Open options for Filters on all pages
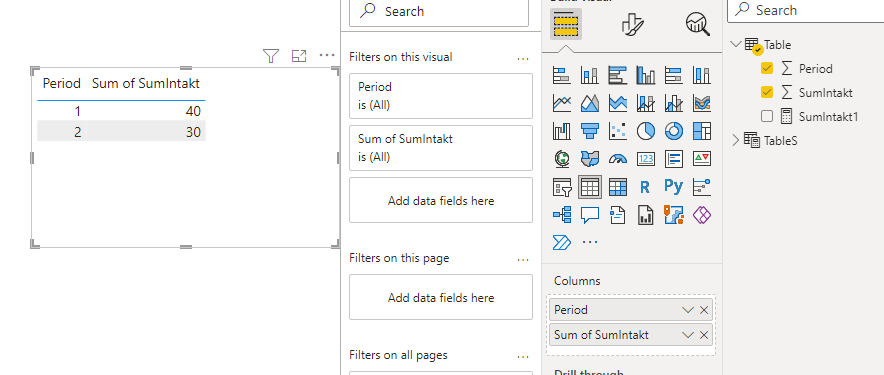The image size is (884, 375). click(x=523, y=356)
